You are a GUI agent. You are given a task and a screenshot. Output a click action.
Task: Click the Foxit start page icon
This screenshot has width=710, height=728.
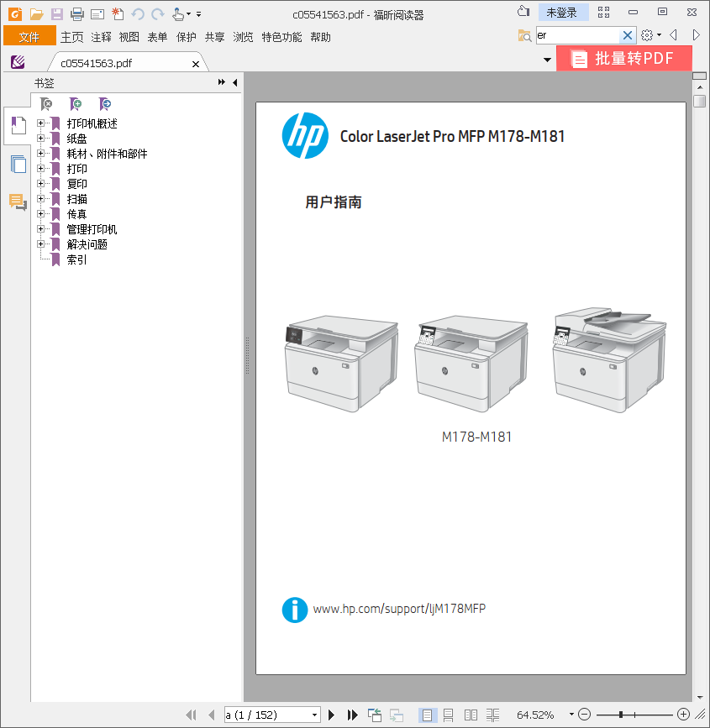point(18,62)
